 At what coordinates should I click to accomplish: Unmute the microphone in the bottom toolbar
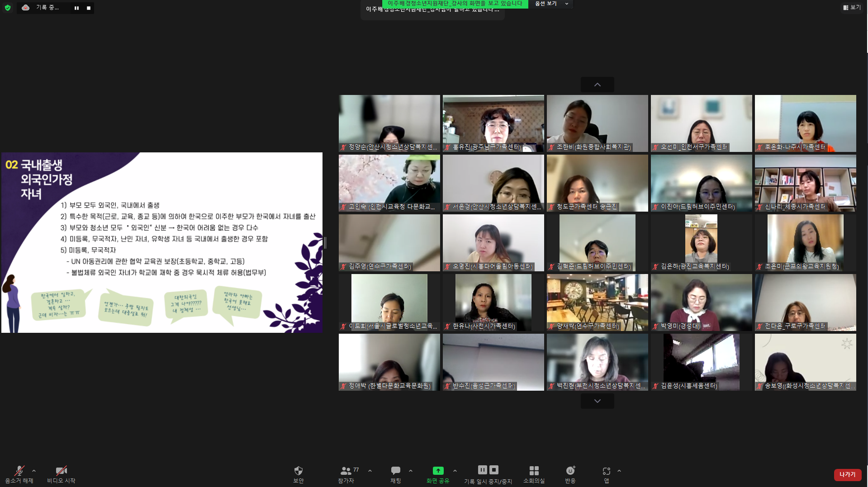click(19, 471)
